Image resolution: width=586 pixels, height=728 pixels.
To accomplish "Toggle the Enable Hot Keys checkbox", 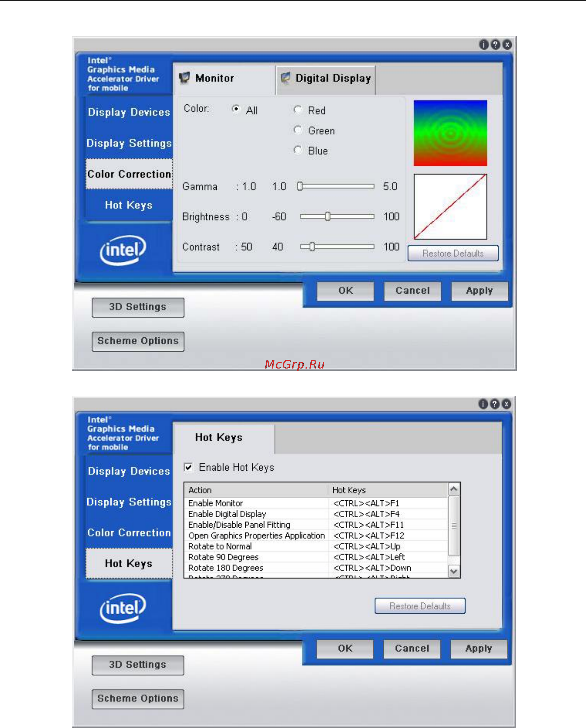I will click(x=188, y=467).
